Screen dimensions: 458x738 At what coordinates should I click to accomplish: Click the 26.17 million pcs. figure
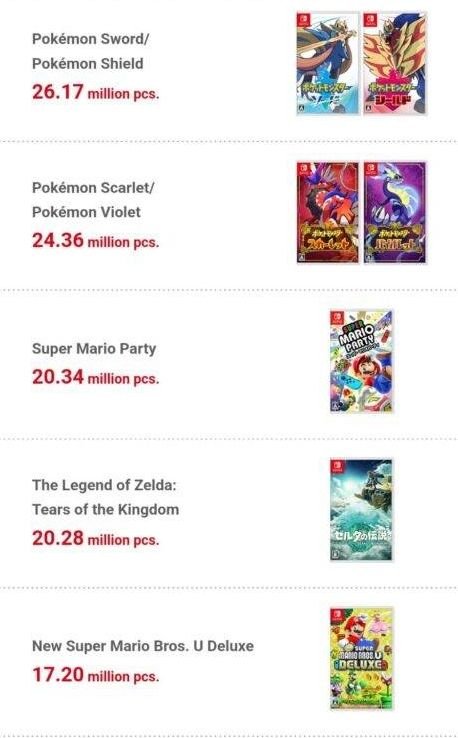point(96,92)
